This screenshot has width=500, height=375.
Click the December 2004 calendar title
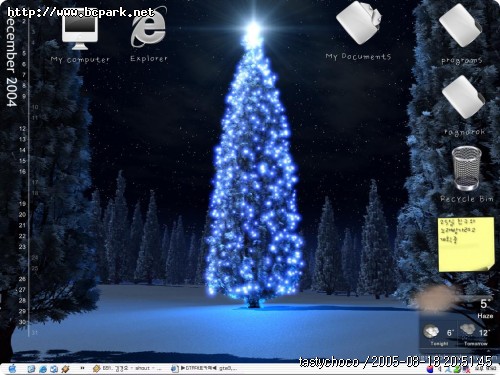(x=11, y=61)
